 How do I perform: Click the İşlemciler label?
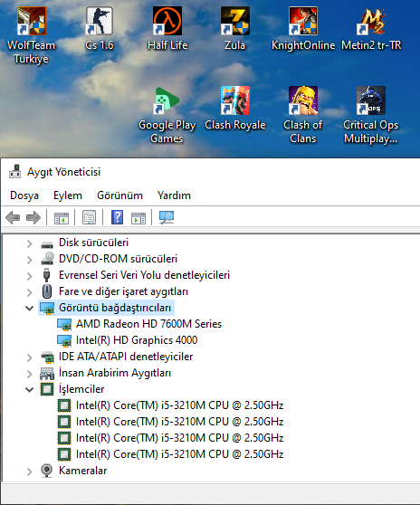[x=81, y=389]
